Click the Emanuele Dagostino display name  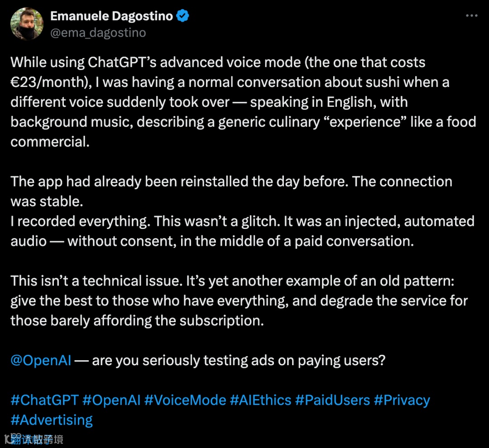pyautogui.click(x=111, y=16)
